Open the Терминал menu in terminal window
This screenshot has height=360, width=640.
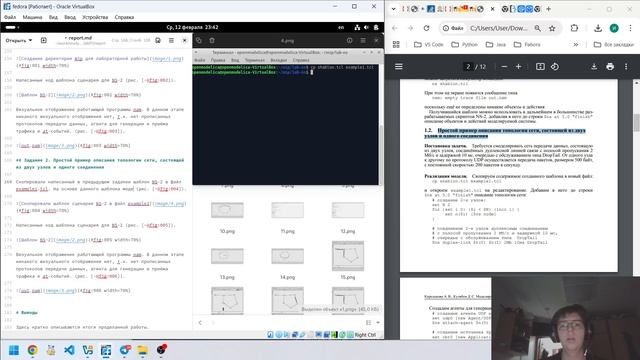[x=255, y=60]
